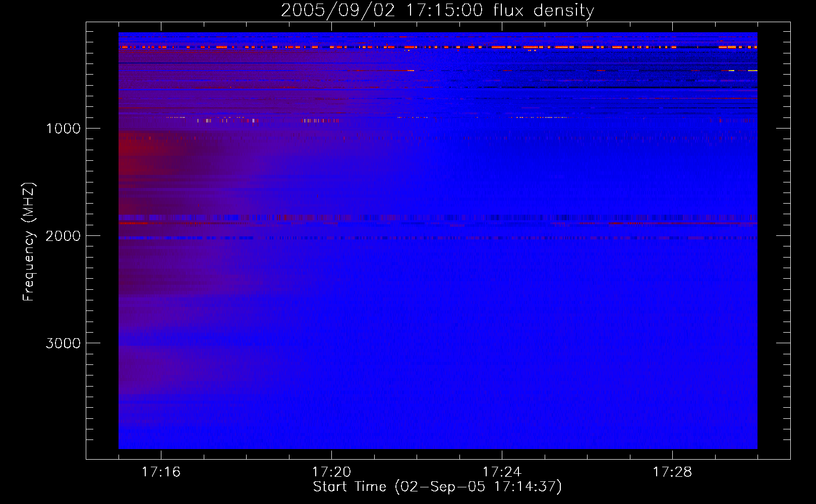Click the 1000 frequency tick label
This screenshot has height=504, width=816.
[63, 129]
